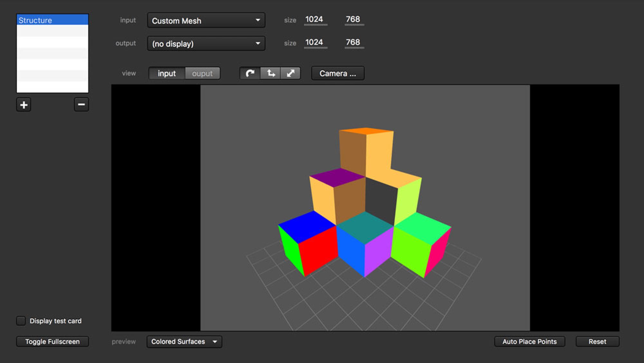
Task: Remove selected item with minus button
Action: 81,105
